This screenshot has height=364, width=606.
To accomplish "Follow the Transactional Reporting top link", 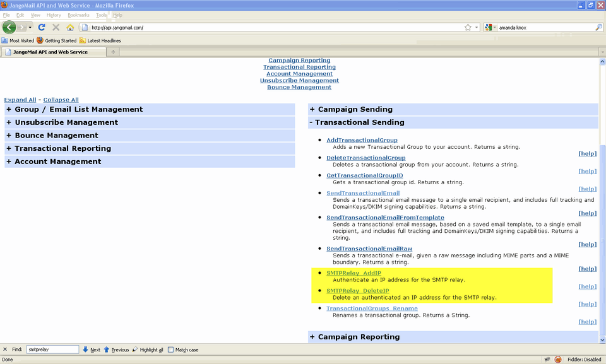I will tap(299, 67).
